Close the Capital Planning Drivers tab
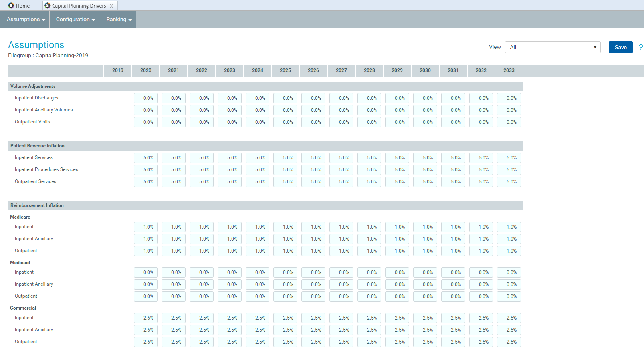This screenshot has height=350, width=644. [111, 6]
